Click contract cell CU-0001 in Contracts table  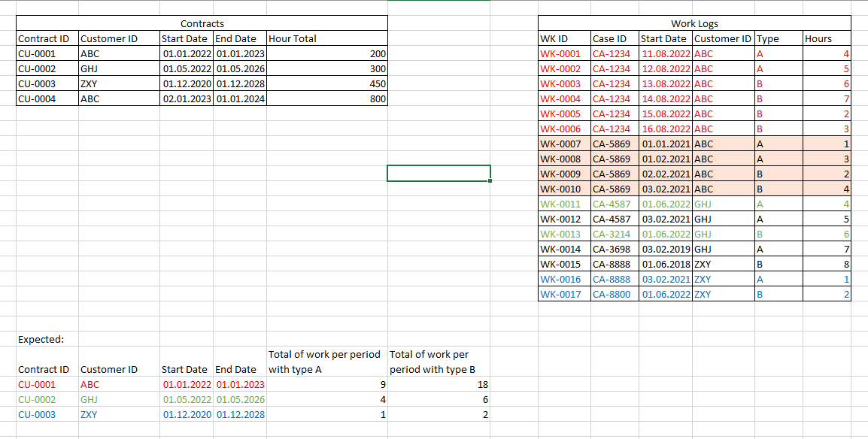click(47, 54)
